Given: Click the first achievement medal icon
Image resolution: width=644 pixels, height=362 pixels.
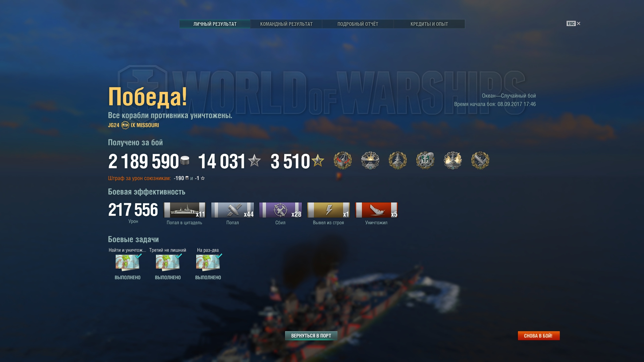Looking at the screenshot, I should click(342, 161).
